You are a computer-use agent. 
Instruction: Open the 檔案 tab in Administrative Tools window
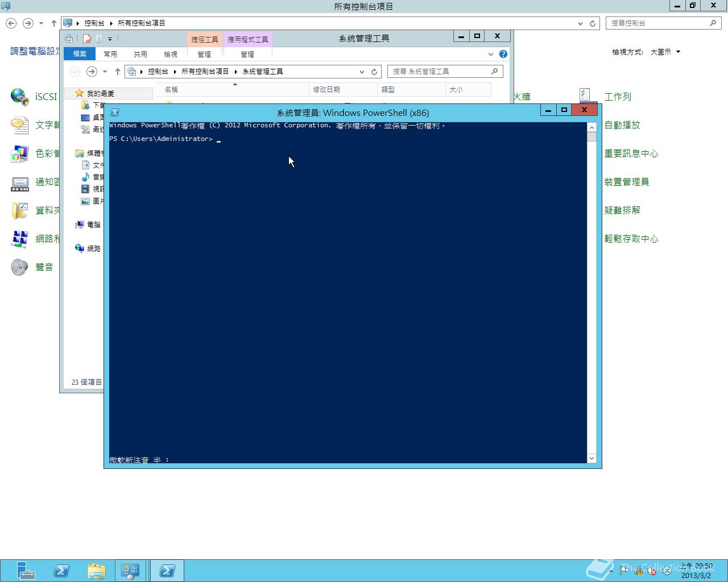tap(80, 54)
